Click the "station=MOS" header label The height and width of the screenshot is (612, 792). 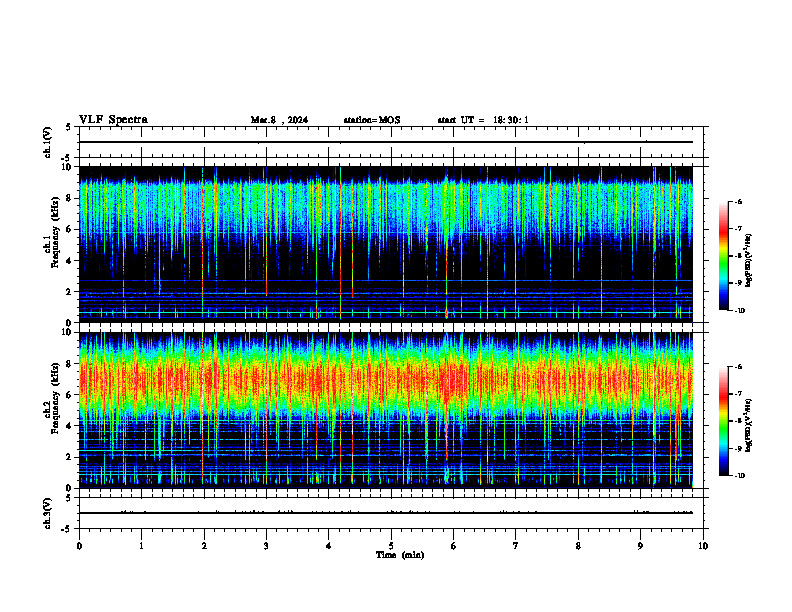[372, 120]
